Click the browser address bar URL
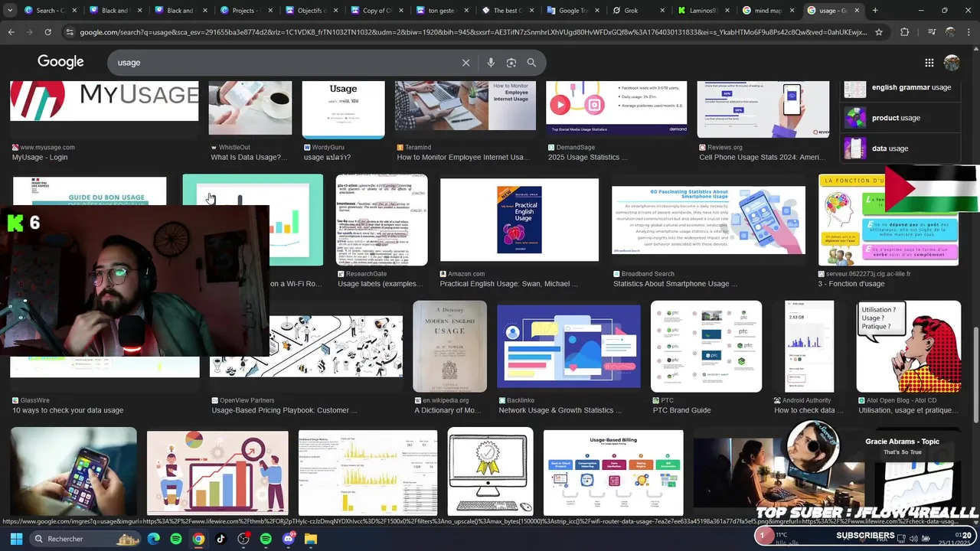980x551 pixels. [x=473, y=32]
